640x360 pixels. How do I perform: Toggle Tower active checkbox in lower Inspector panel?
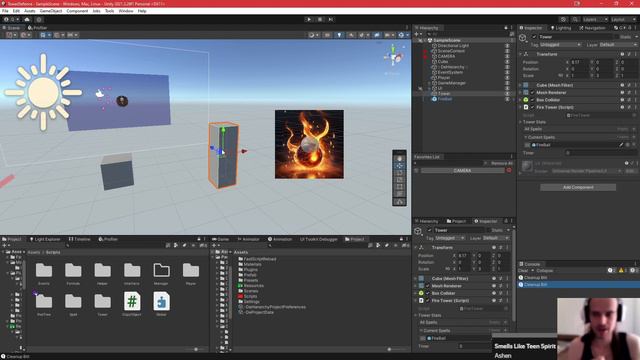click(x=429, y=230)
